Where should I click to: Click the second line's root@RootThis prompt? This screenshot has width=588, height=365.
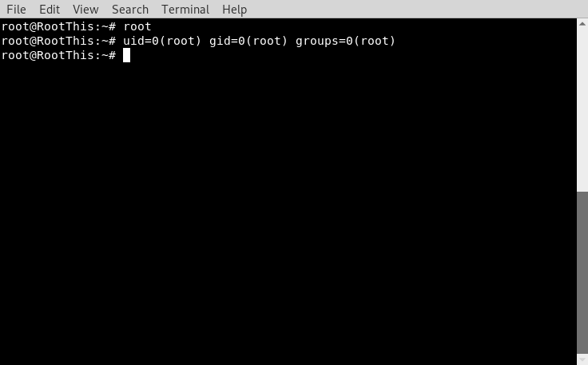(58, 41)
